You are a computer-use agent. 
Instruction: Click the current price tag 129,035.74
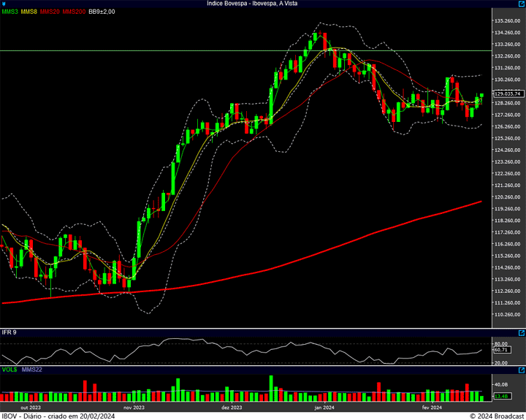pos(508,93)
